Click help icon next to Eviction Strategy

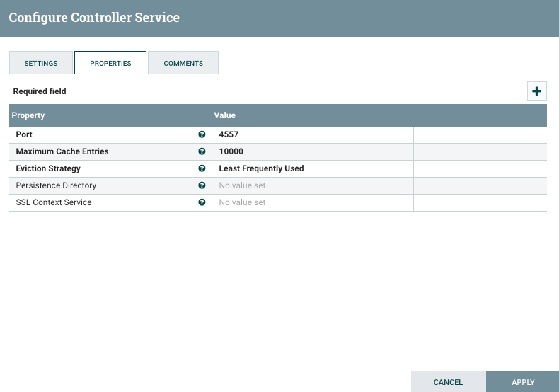(x=202, y=168)
